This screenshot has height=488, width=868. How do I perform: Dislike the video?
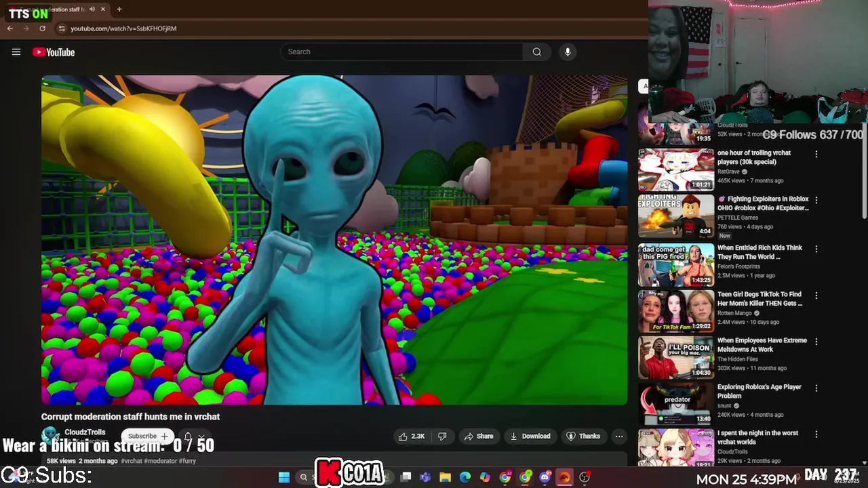coord(442,436)
